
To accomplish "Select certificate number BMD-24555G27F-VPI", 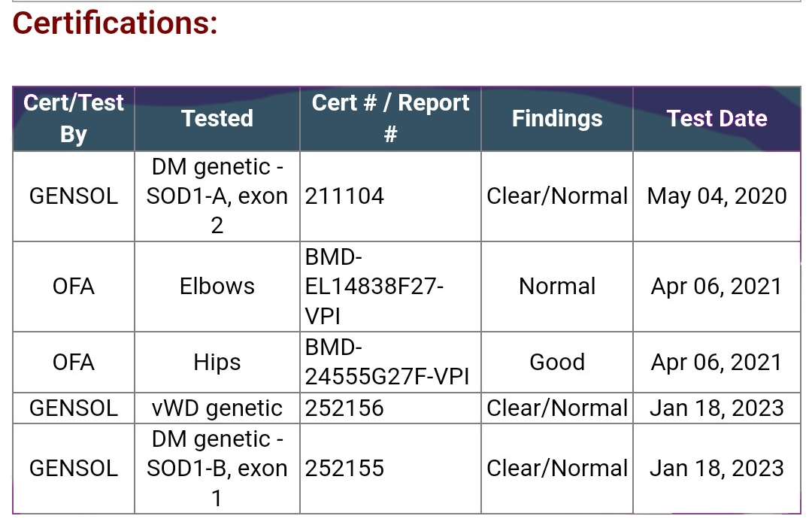I will [x=387, y=363].
